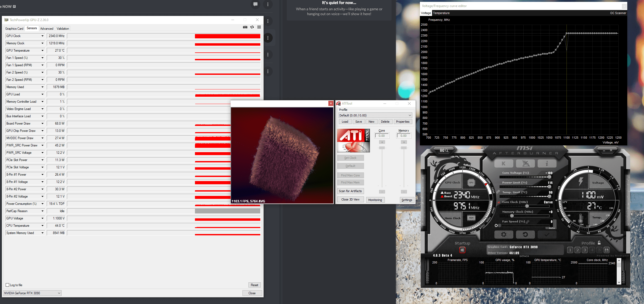Toggle Afterburner Startup with the Windows icon button
The image size is (644, 304).
pos(462,250)
